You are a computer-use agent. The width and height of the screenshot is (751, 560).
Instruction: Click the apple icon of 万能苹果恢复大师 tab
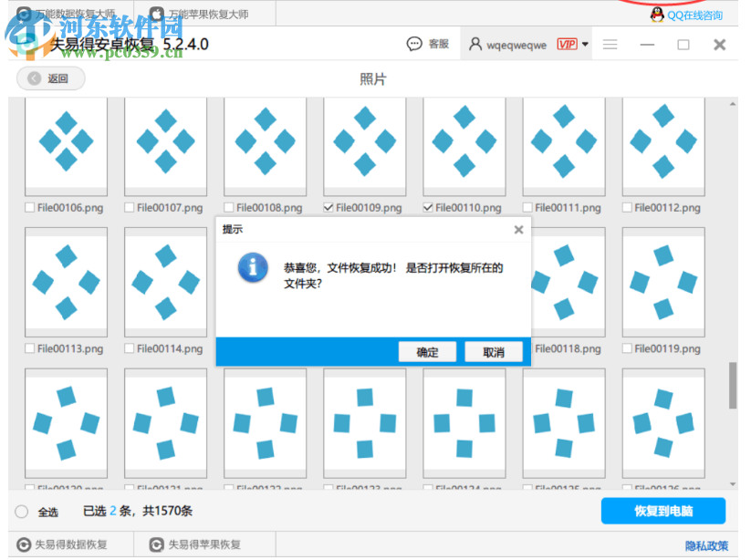[157, 14]
